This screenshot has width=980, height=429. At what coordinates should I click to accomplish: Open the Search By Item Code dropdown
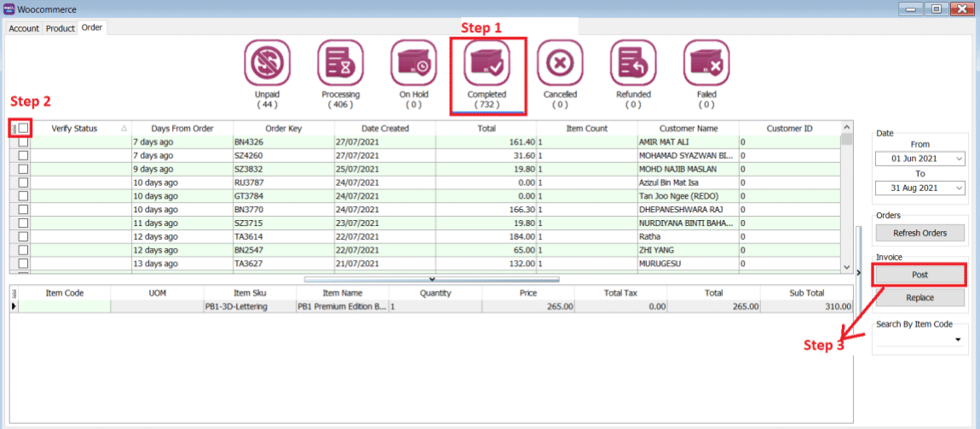coord(959,339)
